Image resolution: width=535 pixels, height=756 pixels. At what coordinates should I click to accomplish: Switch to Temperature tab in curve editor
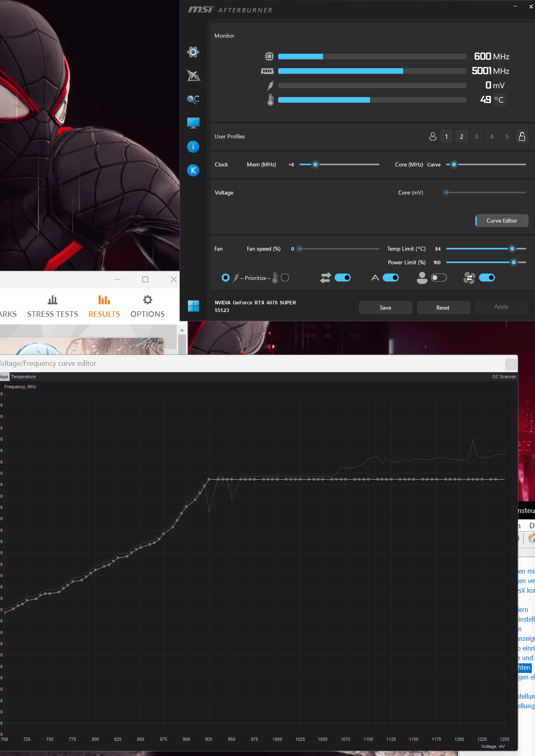coord(23,377)
